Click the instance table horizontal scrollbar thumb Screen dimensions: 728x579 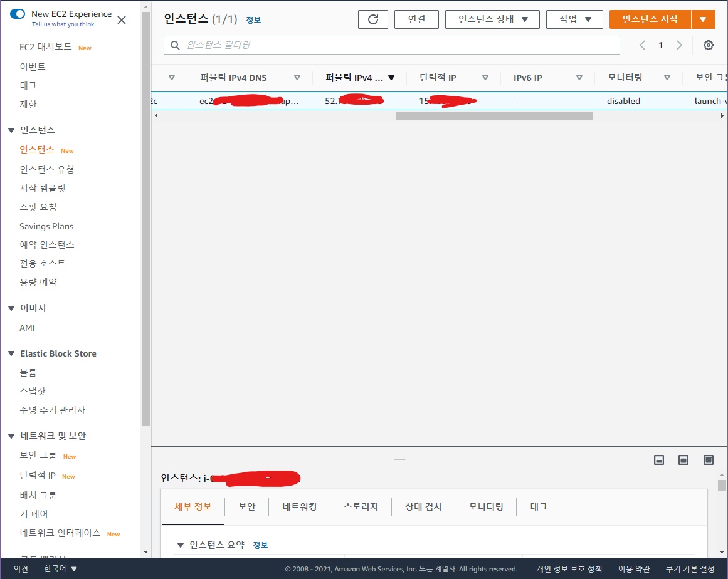[x=494, y=115]
